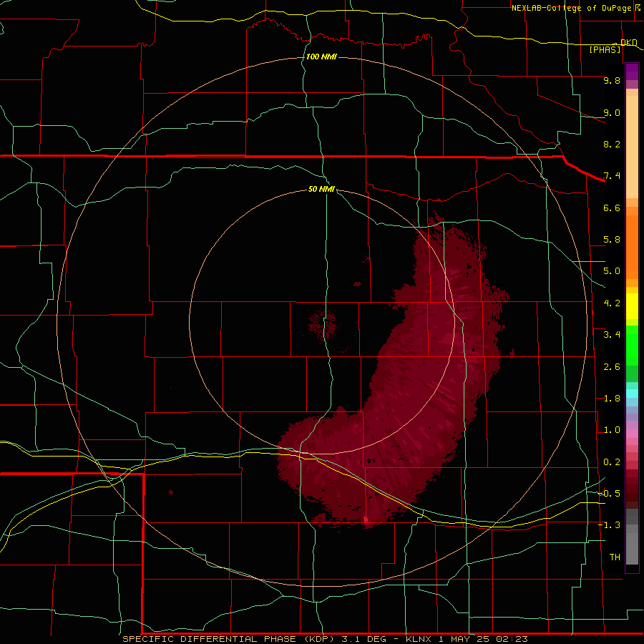This screenshot has height=644, width=644.
Task: Pick the yellow segment of color bar
Action: (x=632, y=306)
